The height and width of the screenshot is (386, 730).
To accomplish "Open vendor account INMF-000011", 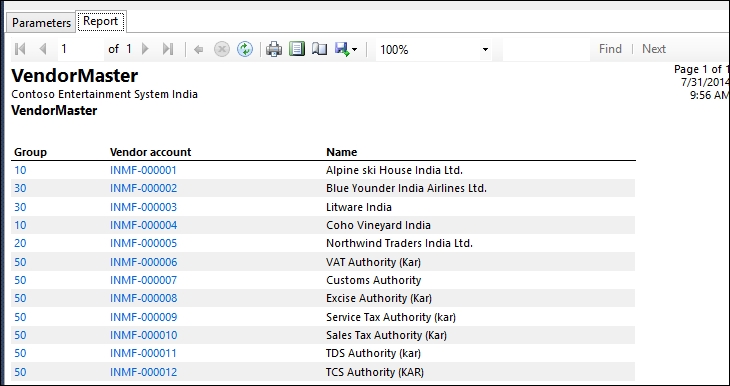I will click(x=143, y=353).
